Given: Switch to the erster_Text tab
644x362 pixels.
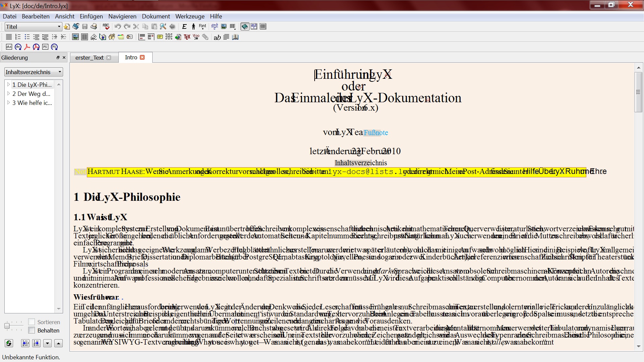Looking at the screenshot, I should 89,58.
